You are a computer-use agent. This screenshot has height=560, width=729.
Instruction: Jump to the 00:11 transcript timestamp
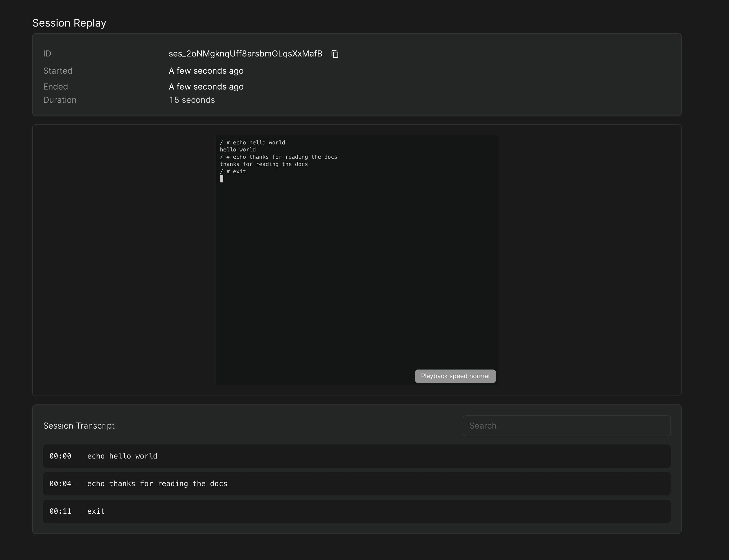point(60,511)
